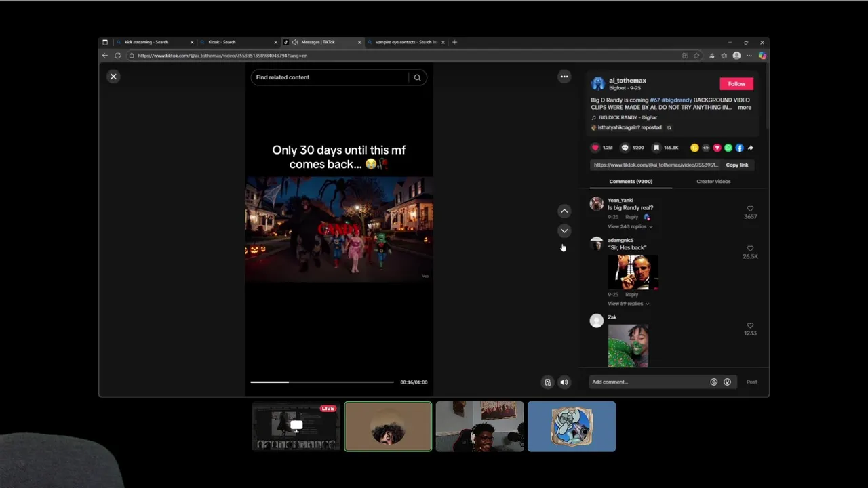The height and width of the screenshot is (488, 868).
Task: Follow ai_tothemax
Action: (x=736, y=84)
